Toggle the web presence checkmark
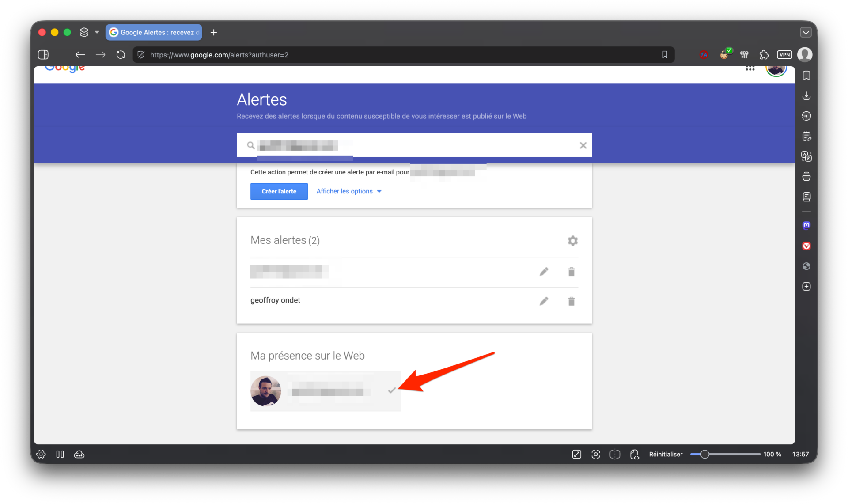848x504 pixels. click(x=391, y=390)
